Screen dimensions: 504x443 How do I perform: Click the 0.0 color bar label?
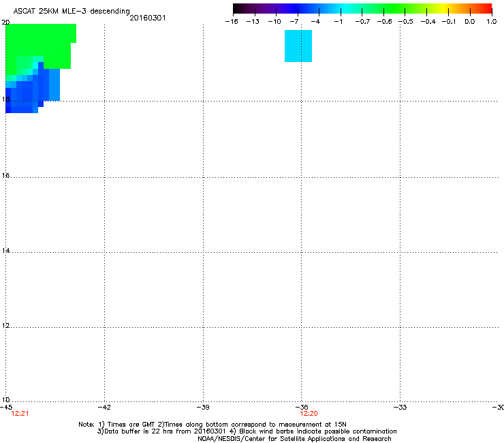[470, 22]
